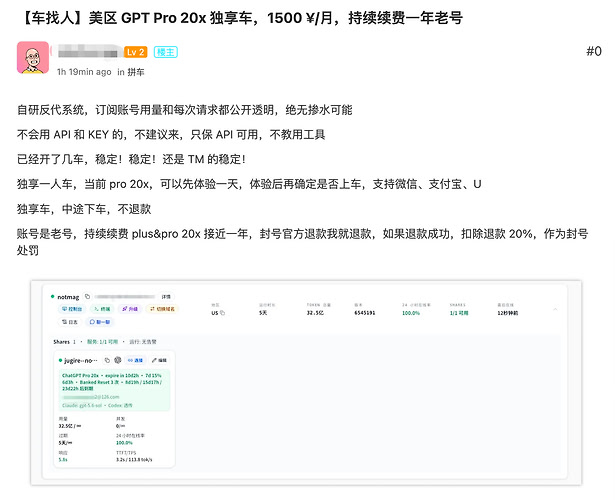
Task: Click the 详情 button beside notmag
Action: click(166, 297)
